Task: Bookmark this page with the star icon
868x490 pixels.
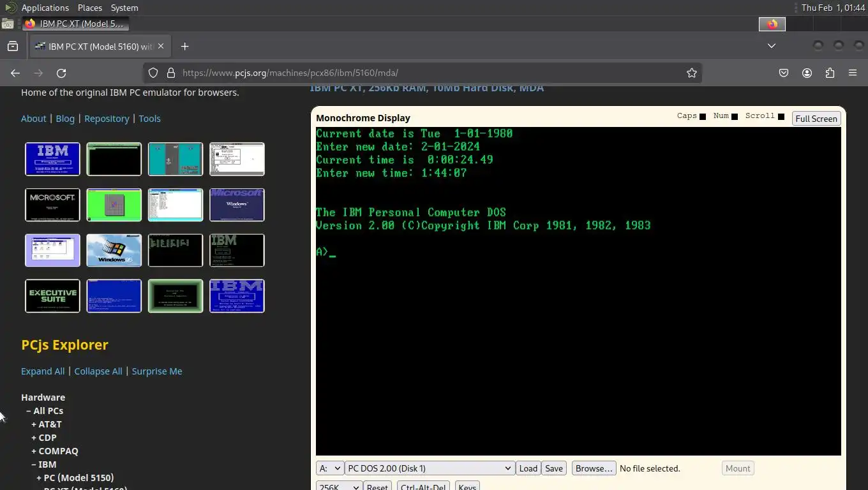Action: coord(692,73)
